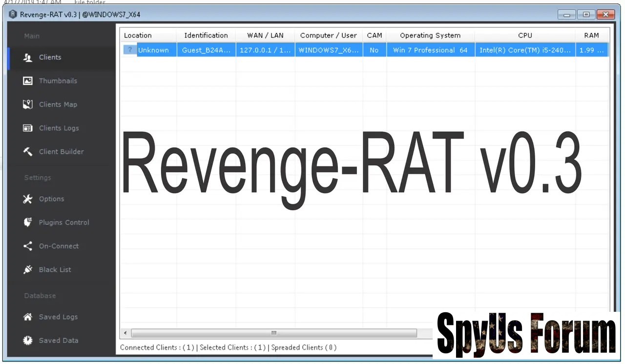
Task: Select the Guest_B24A client row
Action: (206, 50)
